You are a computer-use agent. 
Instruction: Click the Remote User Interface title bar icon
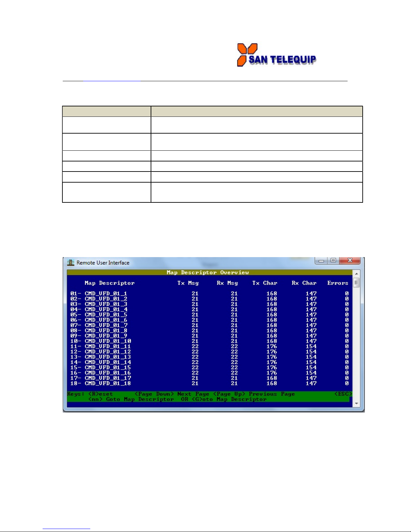tap(70, 262)
